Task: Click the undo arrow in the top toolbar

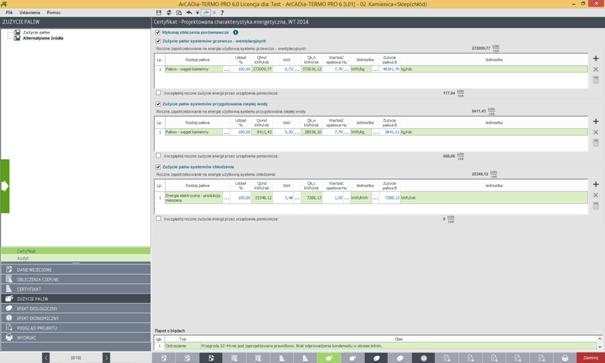Action: point(189,13)
